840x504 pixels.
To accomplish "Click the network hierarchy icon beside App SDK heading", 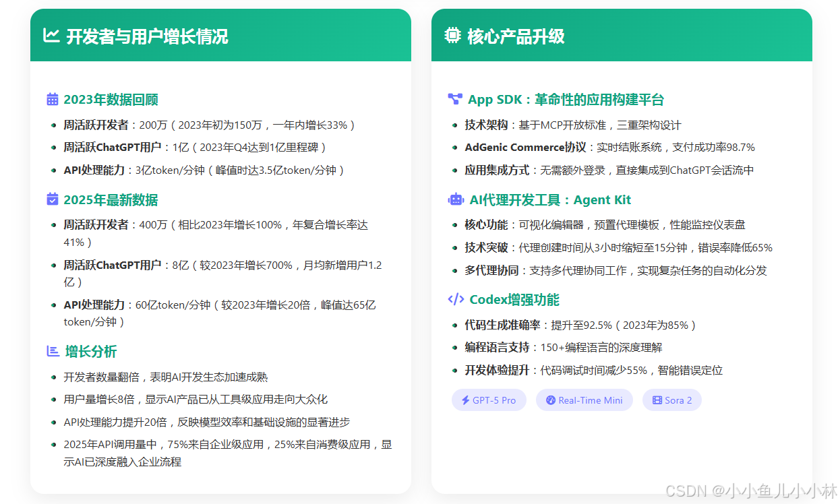I will (454, 99).
